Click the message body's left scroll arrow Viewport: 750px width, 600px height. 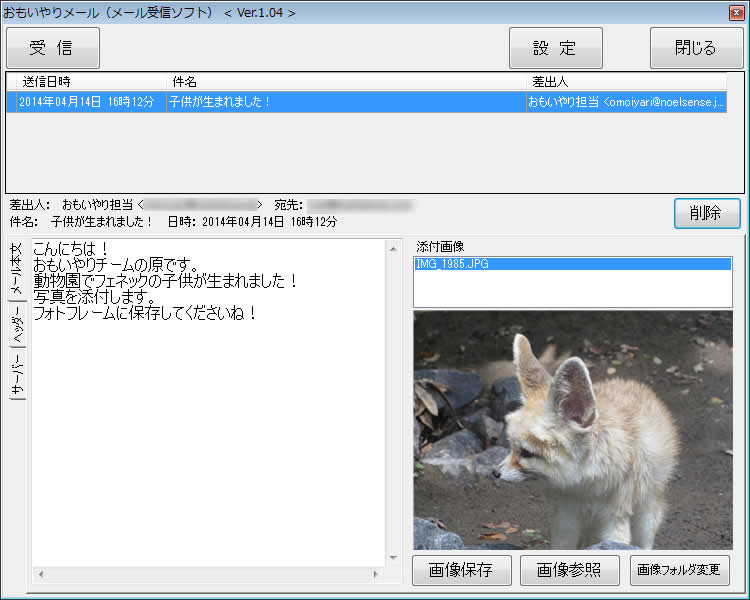pyautogui.click(x=40, y=575)
